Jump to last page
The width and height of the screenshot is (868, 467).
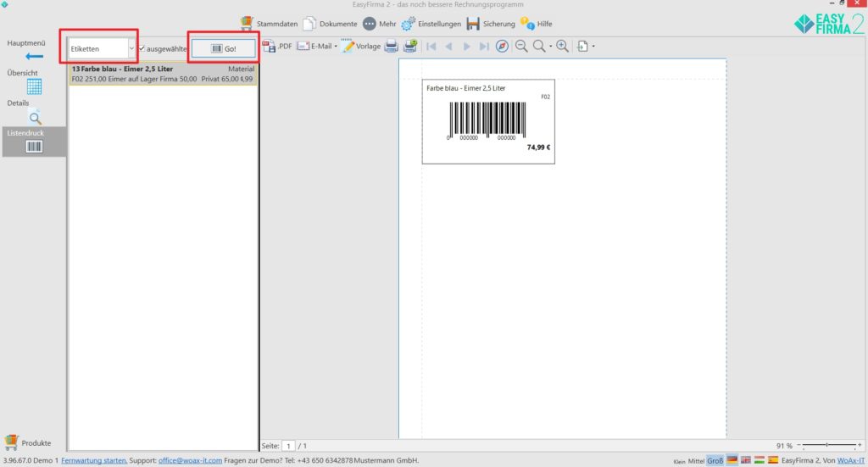point(484,47)
